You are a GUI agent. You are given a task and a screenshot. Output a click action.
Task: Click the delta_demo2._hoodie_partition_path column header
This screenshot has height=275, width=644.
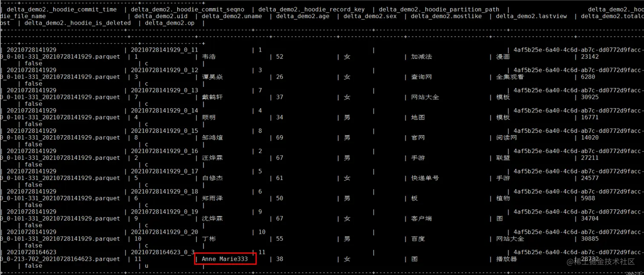pos(439,9)
